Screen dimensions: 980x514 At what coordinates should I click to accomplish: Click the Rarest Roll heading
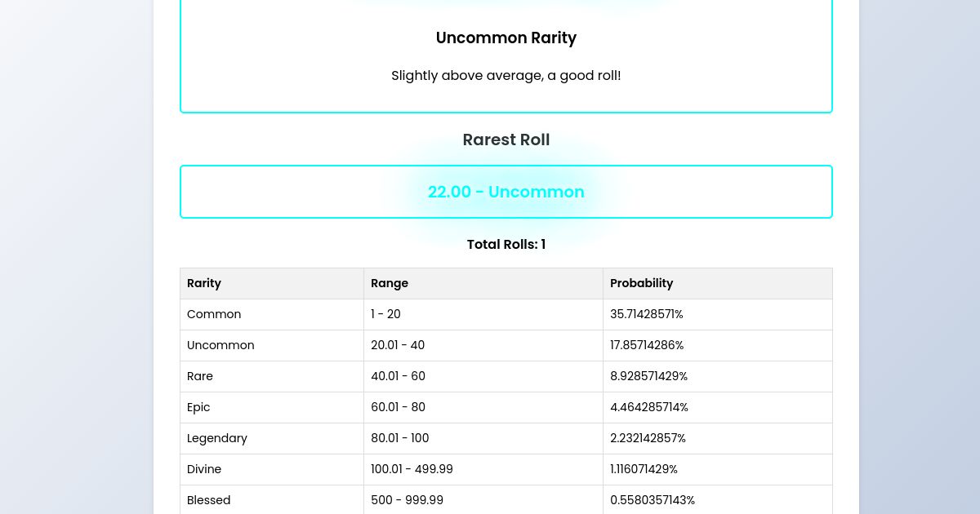click(x=506, y=140)
